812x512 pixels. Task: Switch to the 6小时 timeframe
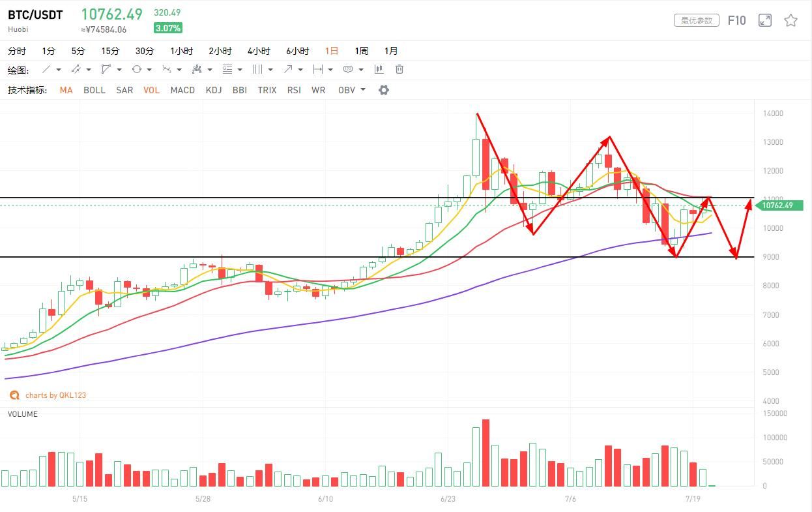point(297,51)
